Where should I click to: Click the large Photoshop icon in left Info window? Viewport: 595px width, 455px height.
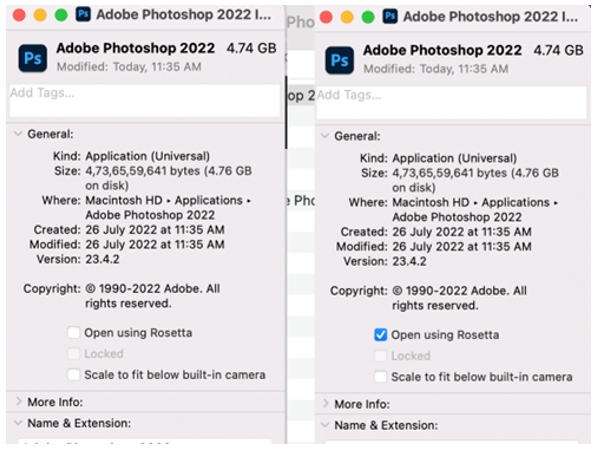pos(33,58)
